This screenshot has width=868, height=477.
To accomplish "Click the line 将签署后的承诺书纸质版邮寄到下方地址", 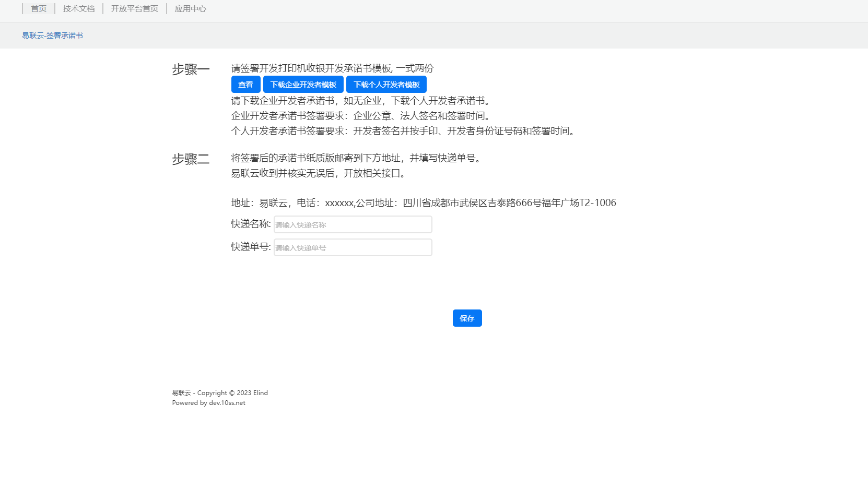I will click(x=357, y=158).
